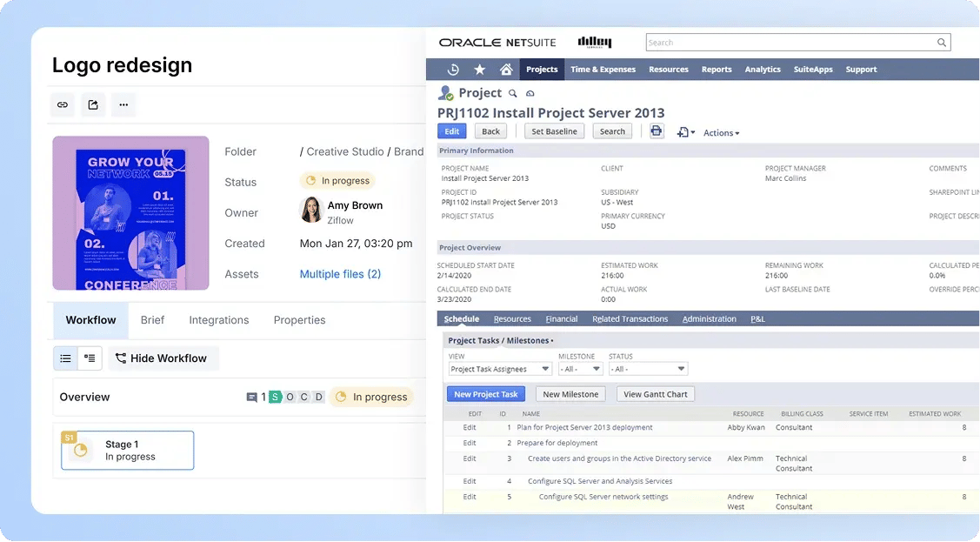Viewport: 980px width, 542px height.
Task: Open the Multiple files (2) link
Action: click(340, 274)
